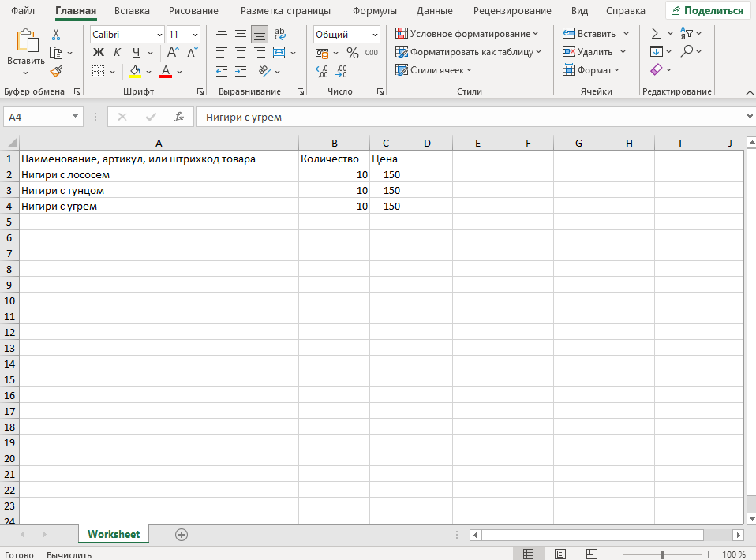This screenshot has height=560, width=756.
Task: Select the Format Painter brush
Action: point(56,71)
